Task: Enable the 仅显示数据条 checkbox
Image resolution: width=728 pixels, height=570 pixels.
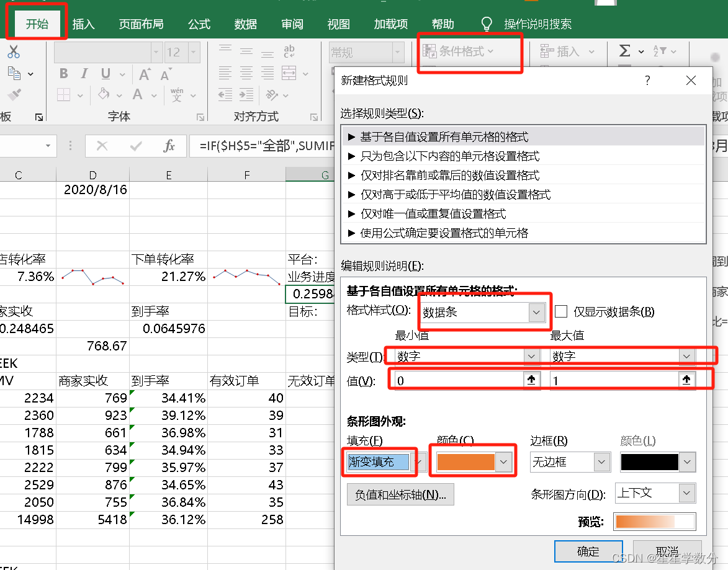Action: tap(561, 311)
